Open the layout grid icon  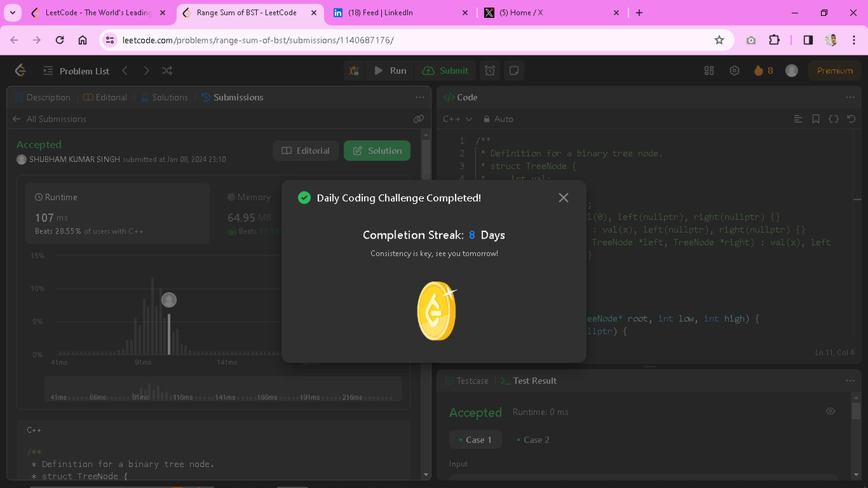click(710, 71)
